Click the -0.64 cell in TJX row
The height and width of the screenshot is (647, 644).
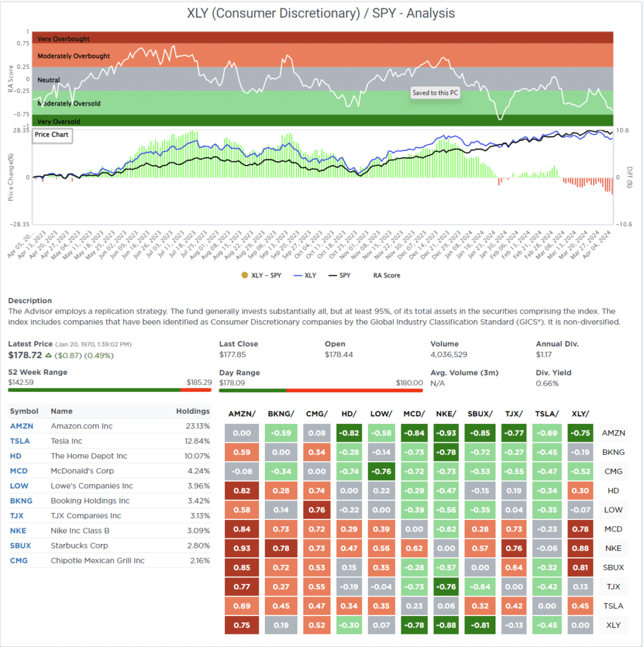480,587
